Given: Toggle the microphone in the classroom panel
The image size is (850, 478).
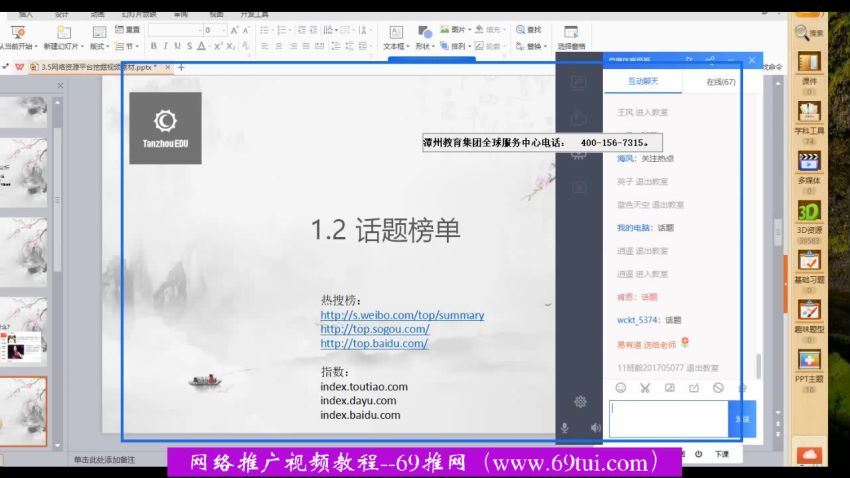Looking at the screenshot, I should tap(564, 428).
